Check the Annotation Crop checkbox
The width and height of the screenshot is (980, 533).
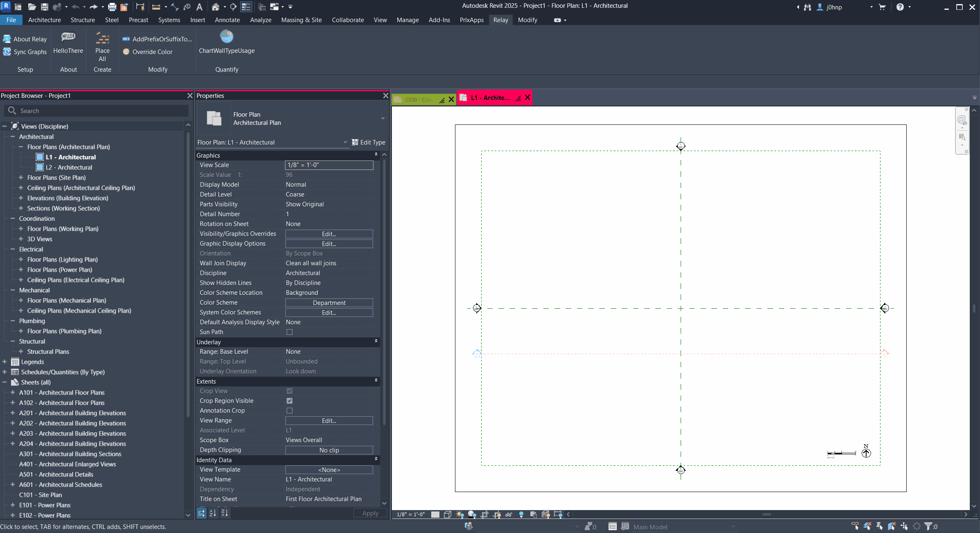(x=290, y=411)
